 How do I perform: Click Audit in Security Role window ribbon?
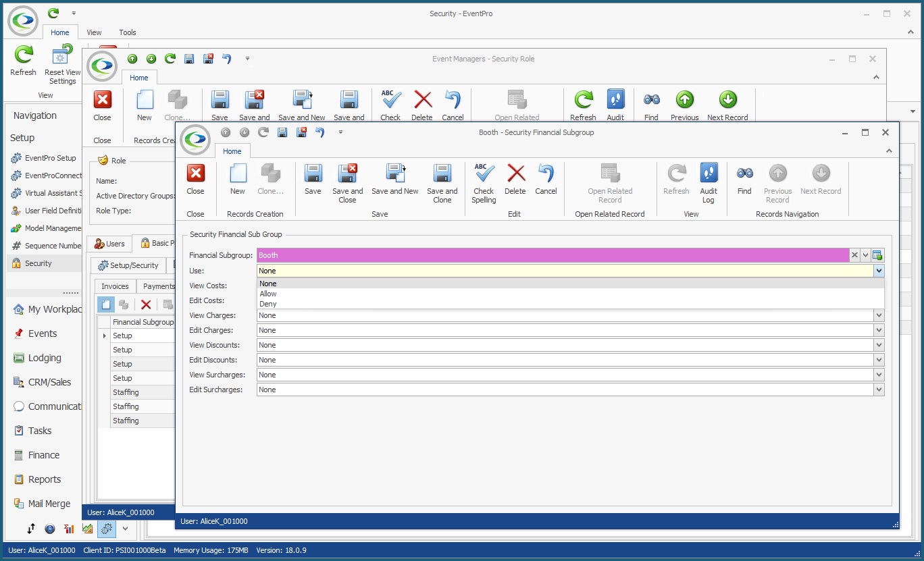(615, 106)
